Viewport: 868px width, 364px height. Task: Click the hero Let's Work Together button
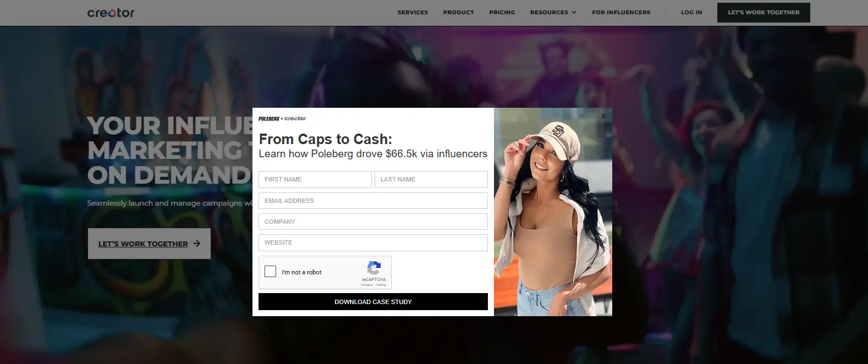(149, 244)
